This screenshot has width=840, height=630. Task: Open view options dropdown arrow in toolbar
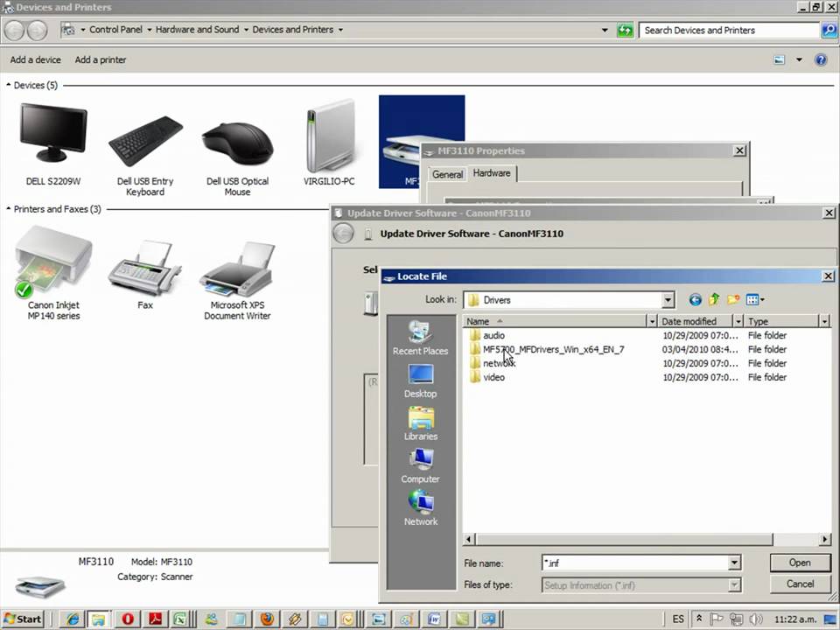click(x=799, y=59)
